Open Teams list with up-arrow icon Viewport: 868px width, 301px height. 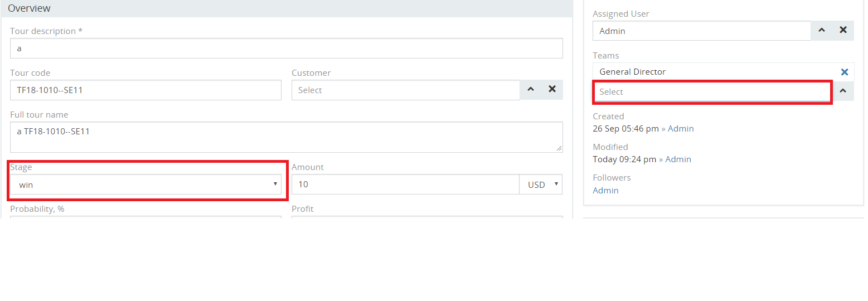pyautogui.click(x=843, y=91)
